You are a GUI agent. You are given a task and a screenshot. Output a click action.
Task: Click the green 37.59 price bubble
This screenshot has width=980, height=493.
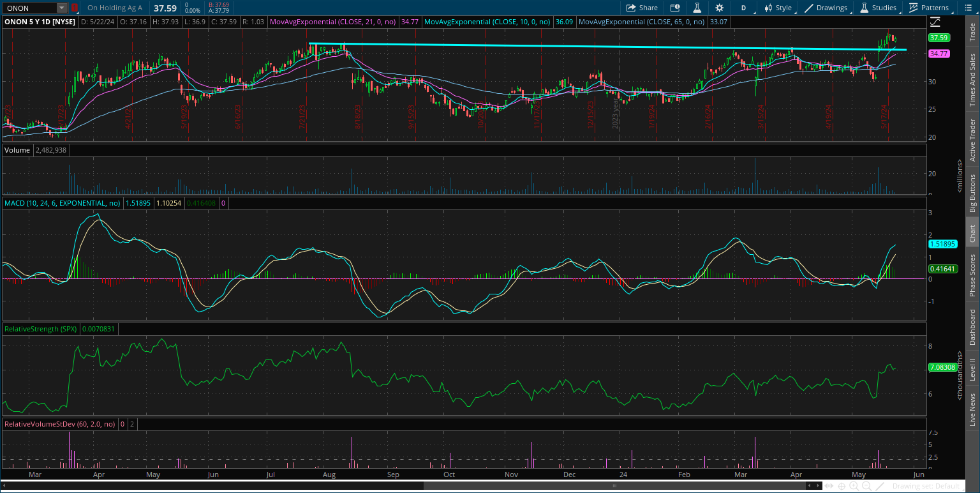point(939,38)
